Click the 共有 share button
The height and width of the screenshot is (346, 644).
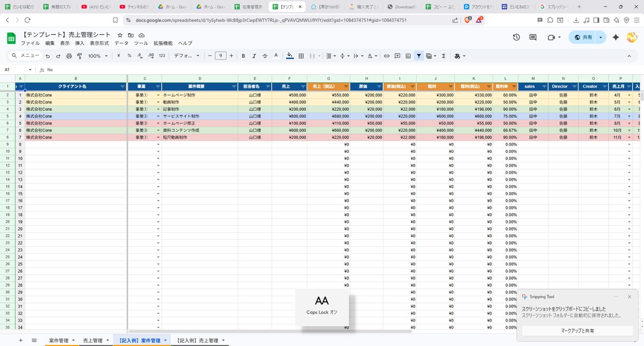pyautogui.click(x=583, y=37)
